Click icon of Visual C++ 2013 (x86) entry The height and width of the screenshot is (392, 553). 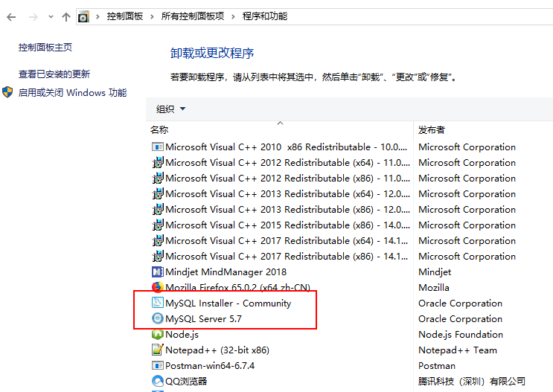[157, 210]
